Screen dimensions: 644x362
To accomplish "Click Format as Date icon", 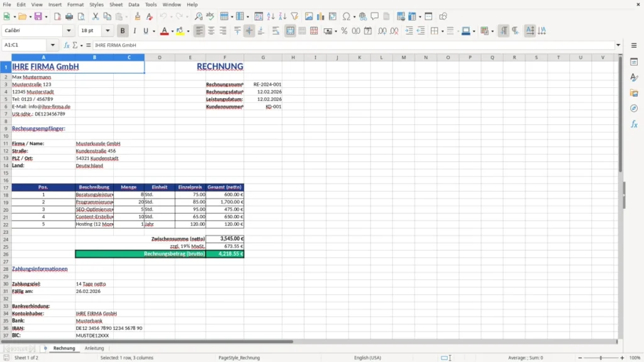I will 368,31.
